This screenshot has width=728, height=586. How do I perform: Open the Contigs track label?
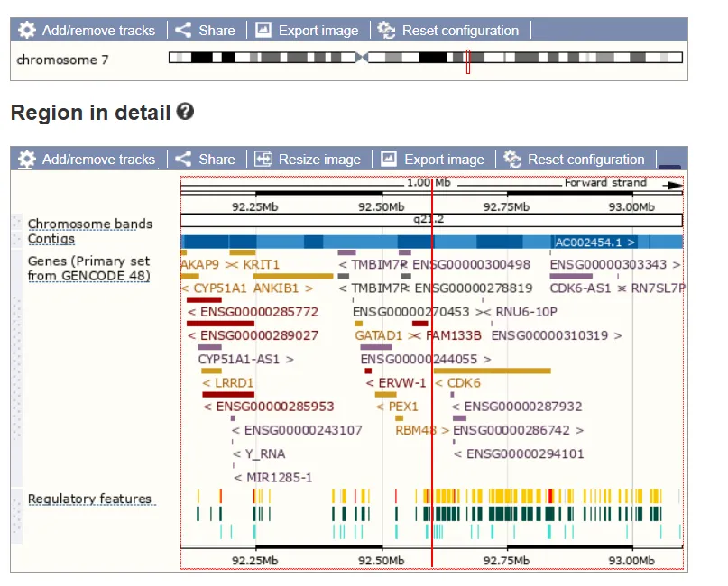click(x=51, y=239)
